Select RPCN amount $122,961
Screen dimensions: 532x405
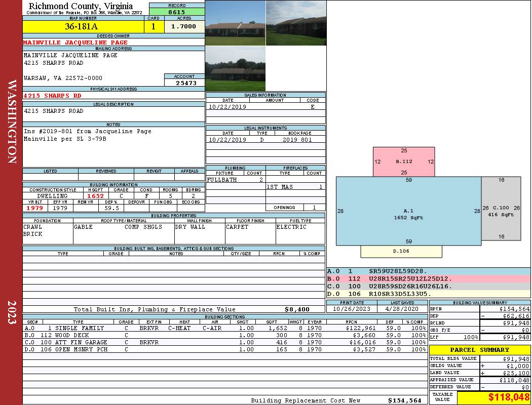pos(360,328)
